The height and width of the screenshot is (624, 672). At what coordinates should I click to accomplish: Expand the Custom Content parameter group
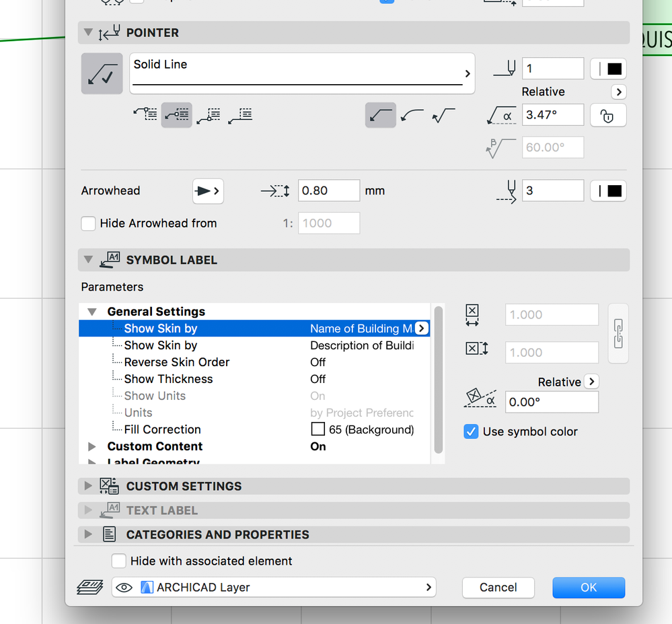point(92,446)
